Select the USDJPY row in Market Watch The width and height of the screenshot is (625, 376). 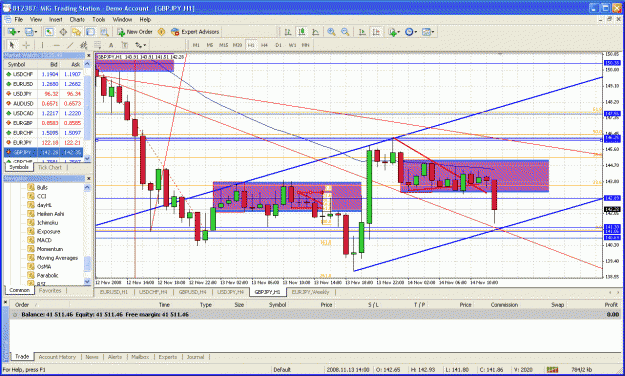point(43,94)
